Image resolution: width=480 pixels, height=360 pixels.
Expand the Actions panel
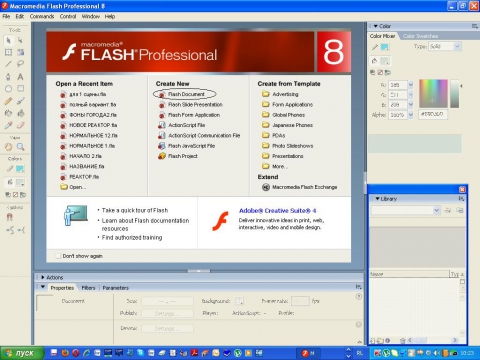tap(43, 277)
